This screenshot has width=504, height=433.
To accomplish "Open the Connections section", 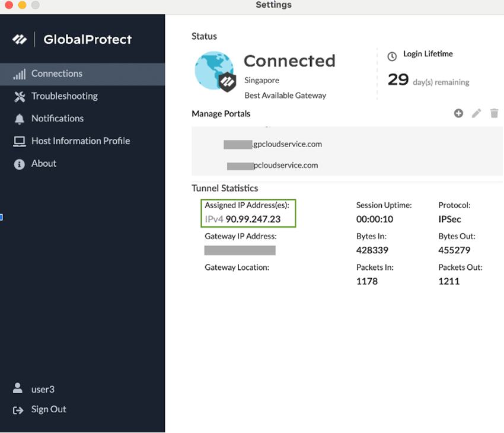I will (x=57, y=74).
